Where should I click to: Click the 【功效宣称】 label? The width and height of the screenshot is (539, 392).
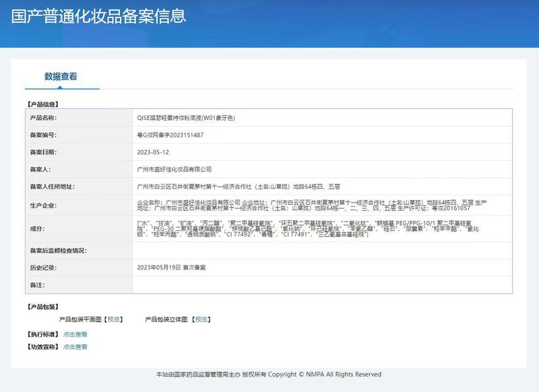tap(43, 347)
